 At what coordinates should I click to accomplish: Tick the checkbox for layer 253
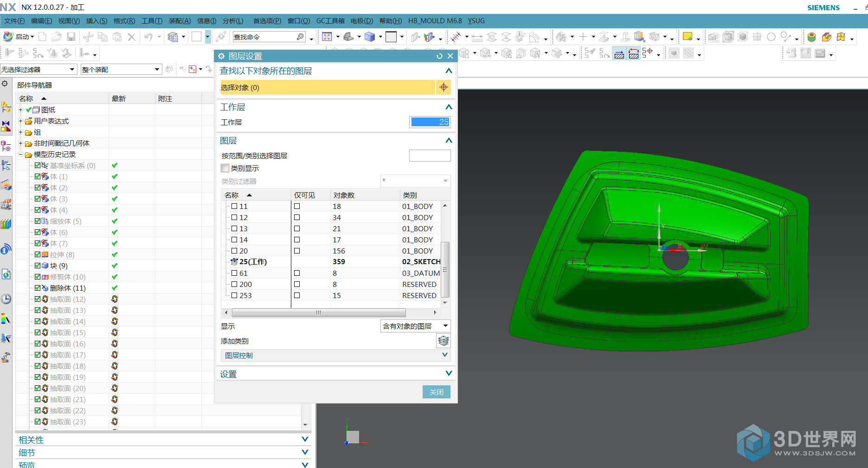(x=234, y=295)
